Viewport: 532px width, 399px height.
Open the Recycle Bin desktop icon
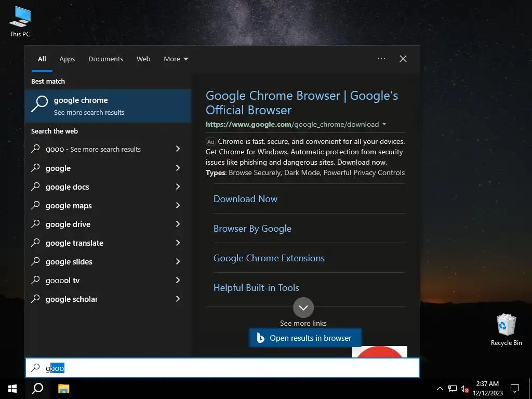[506, 329]
